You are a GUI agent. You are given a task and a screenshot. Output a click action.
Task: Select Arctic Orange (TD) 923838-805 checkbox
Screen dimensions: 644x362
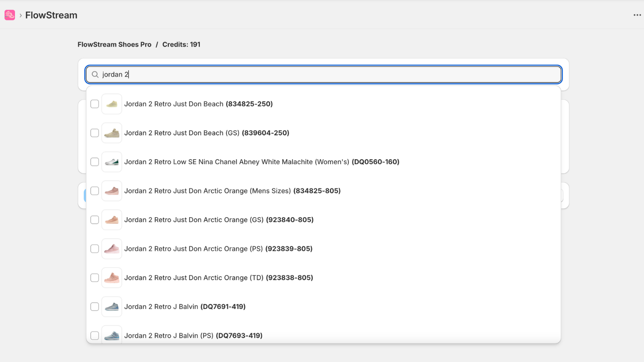pyautogui.click(x=95, y=278)
